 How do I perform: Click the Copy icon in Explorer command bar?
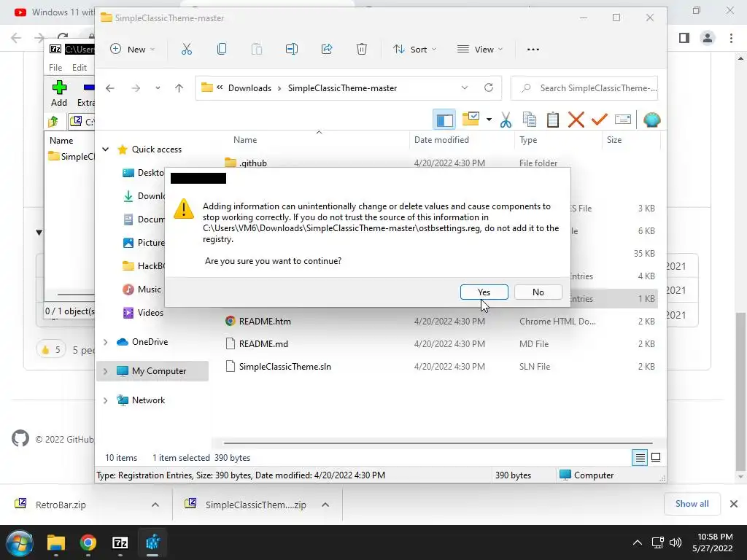(x=222, y=49)
